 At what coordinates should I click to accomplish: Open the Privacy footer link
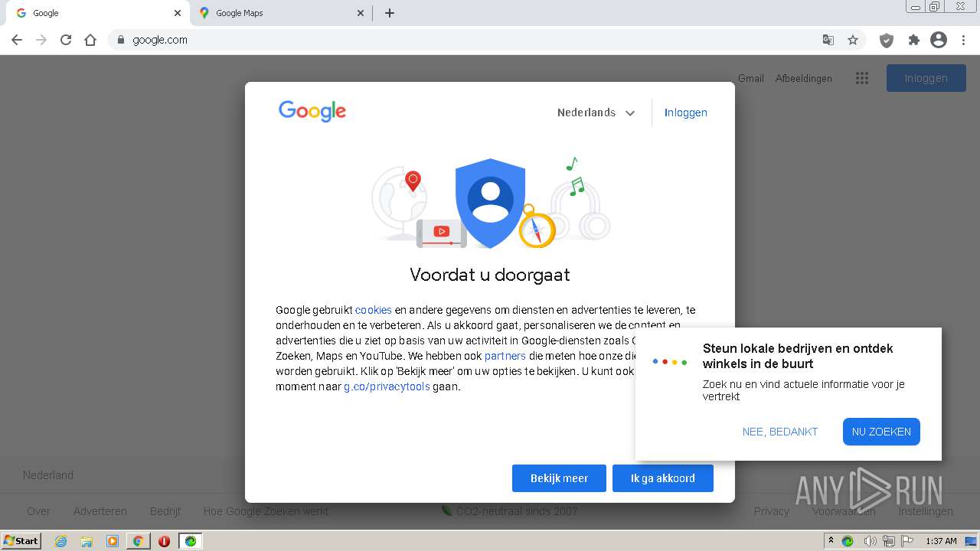771,511
